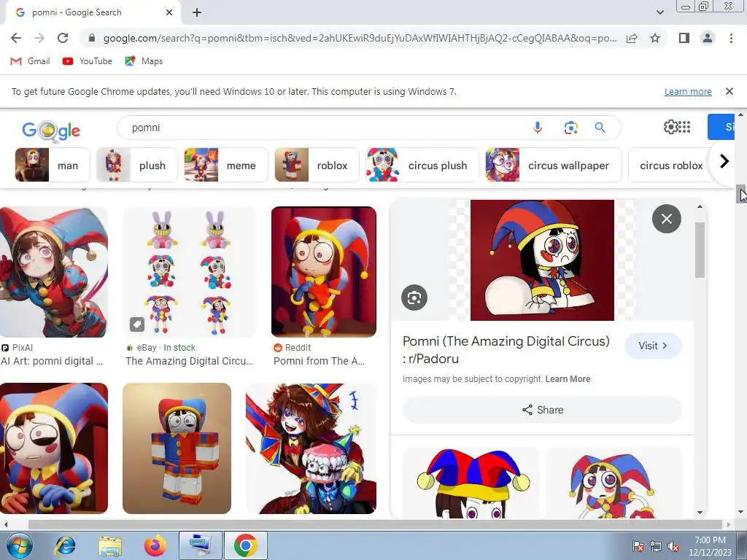Reload the current page
Viewport: 747px width, 560px height.
point(63,38)
